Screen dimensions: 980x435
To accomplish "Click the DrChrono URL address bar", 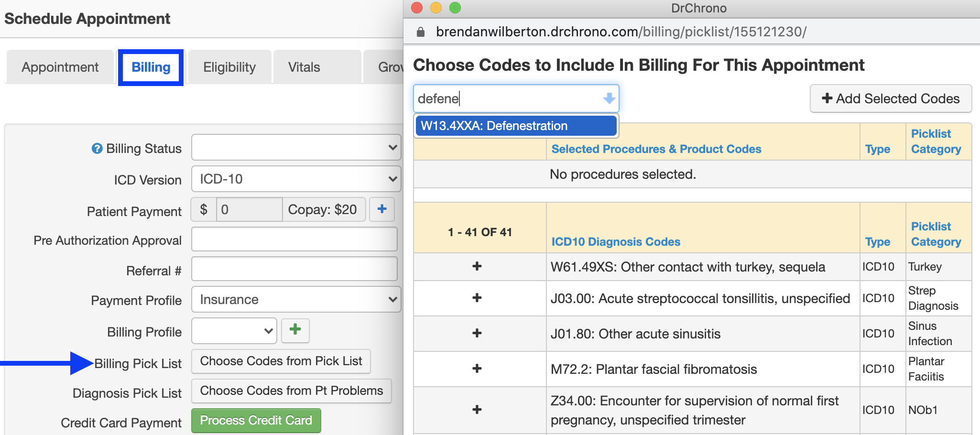I will click(621, 32).
